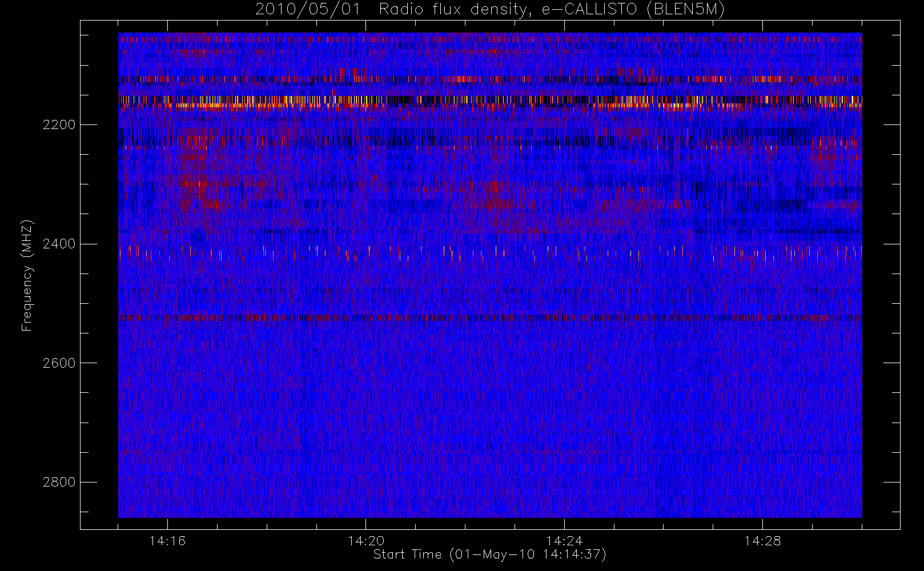Click the 'Start Time (01-May-10 14:14:37)' label
The height and width of the screenshot is (571, 924).
(489, 554)
